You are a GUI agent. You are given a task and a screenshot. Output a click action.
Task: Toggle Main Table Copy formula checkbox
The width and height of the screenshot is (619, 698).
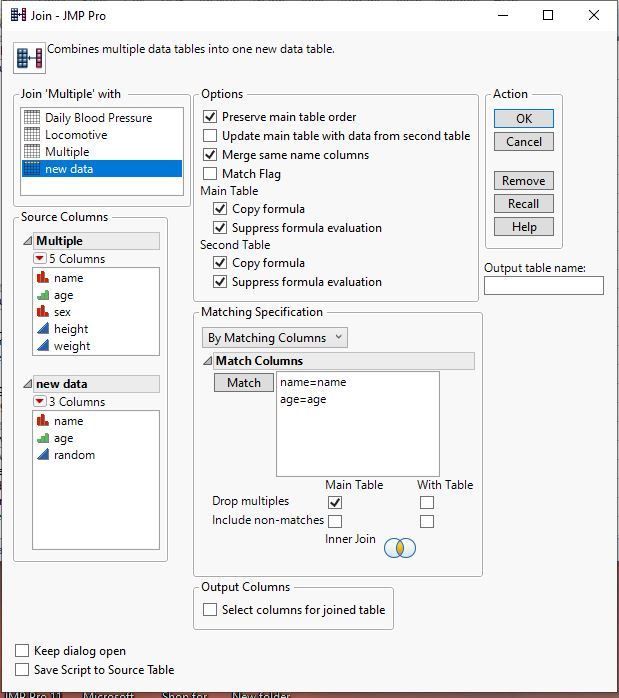pos(220,208)
